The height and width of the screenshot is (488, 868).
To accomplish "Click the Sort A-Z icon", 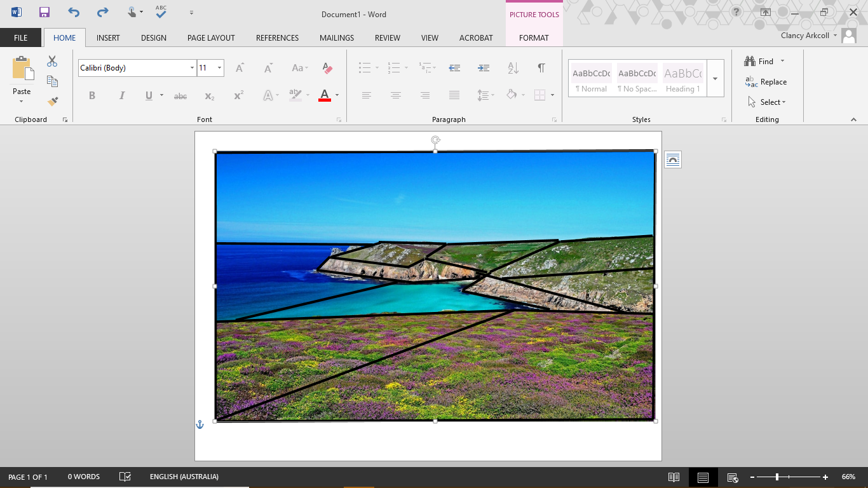I will pyautogui.click(x=513, y=68).
